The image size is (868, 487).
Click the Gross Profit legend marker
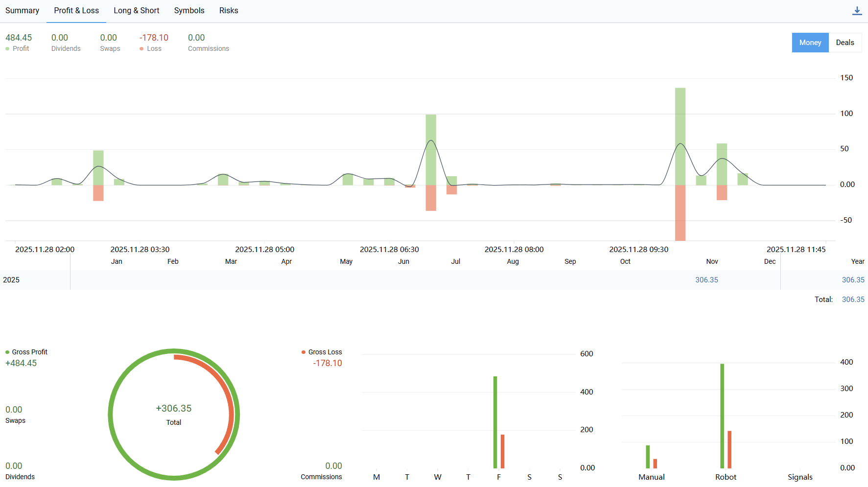7,352
